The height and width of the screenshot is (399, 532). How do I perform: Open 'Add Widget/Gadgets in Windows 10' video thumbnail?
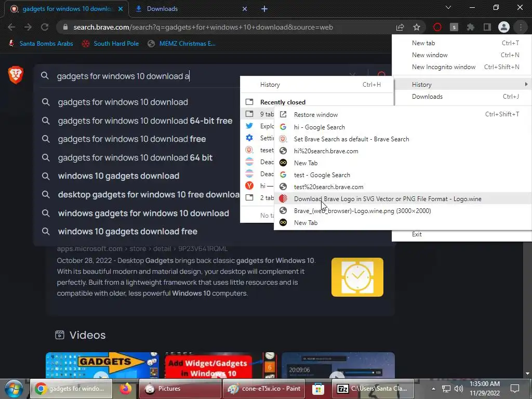click(x=220, y=365)
